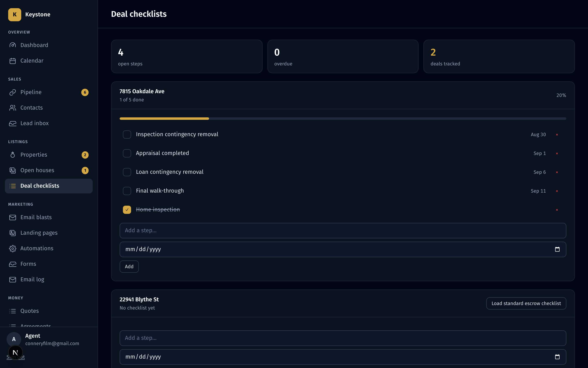Click the Automations gear icon
588x368 pixels.
point(13,248)
